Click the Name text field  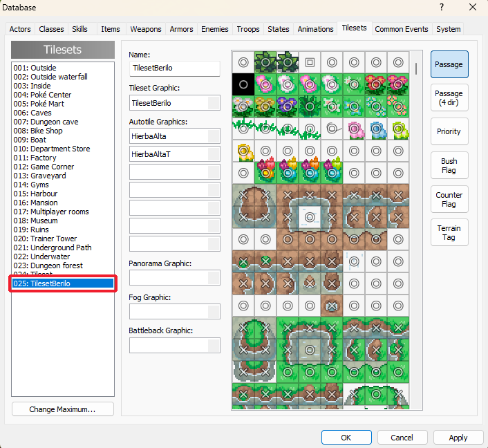tap(174, 68)
